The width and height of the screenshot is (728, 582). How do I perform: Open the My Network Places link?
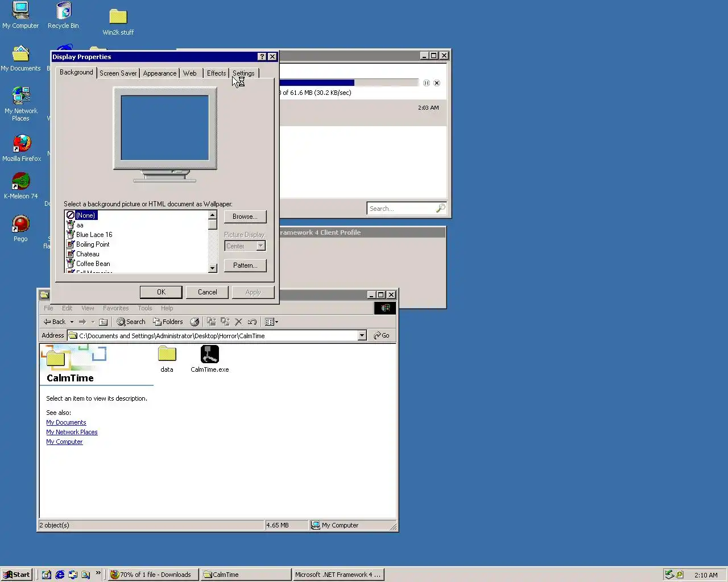72,432
